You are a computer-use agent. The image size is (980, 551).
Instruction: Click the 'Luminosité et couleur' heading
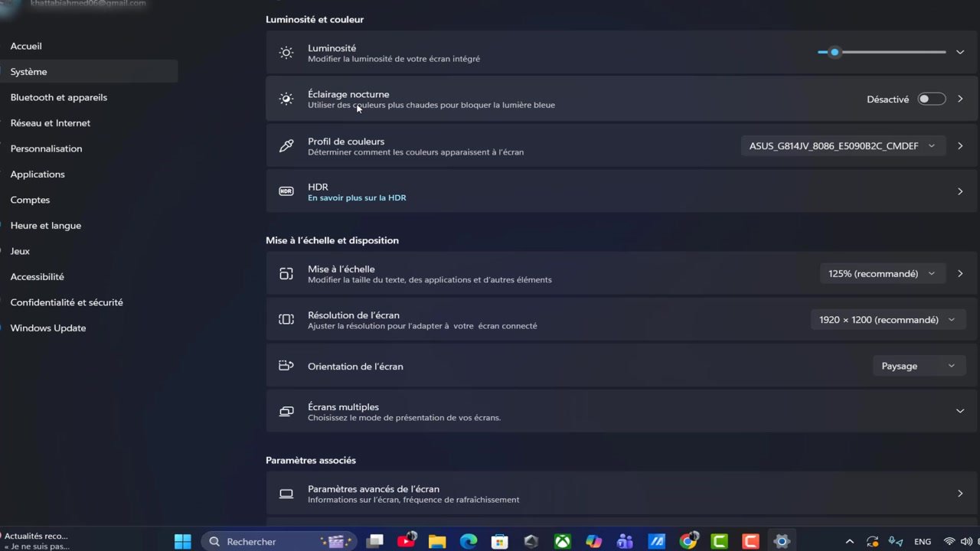pos(315,19)
